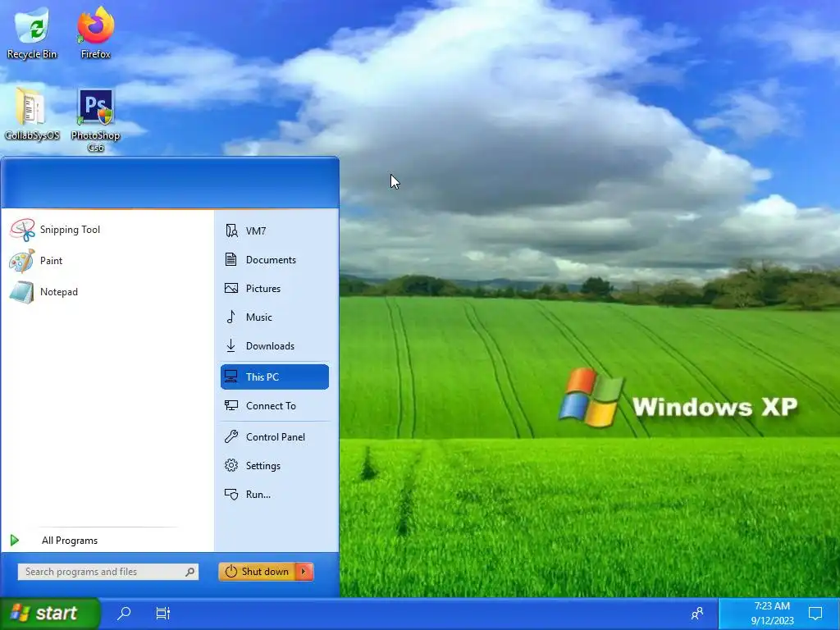Open the Pictures folder entry

click(x=274, y=289)
